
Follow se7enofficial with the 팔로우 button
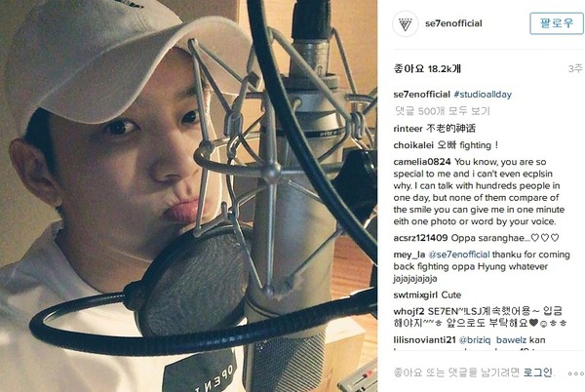557,23
